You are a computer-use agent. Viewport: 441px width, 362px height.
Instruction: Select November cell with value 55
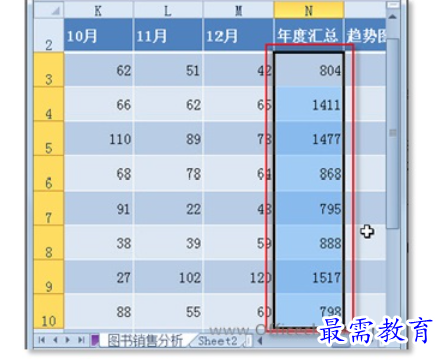click(x=168, y=311)
